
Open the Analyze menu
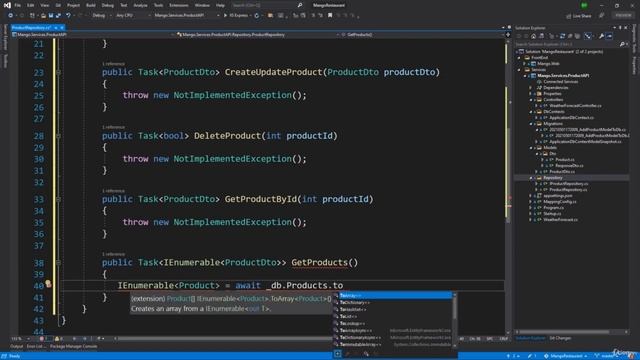(x=140, y=5)
